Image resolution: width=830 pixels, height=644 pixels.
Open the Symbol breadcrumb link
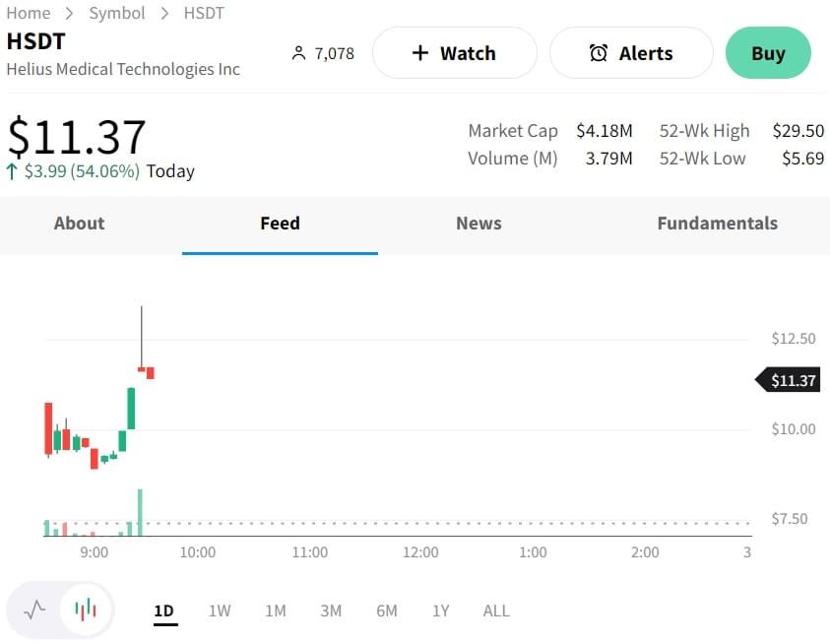[x=117, y=13]
